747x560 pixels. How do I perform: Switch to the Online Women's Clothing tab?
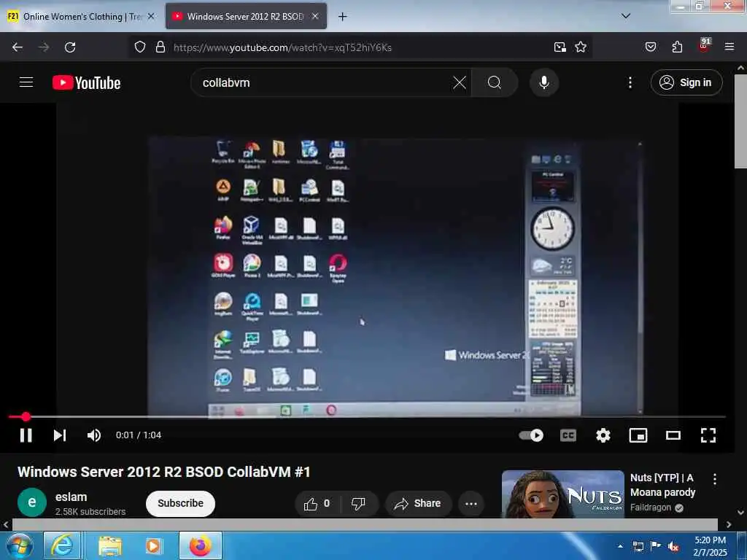81,17
